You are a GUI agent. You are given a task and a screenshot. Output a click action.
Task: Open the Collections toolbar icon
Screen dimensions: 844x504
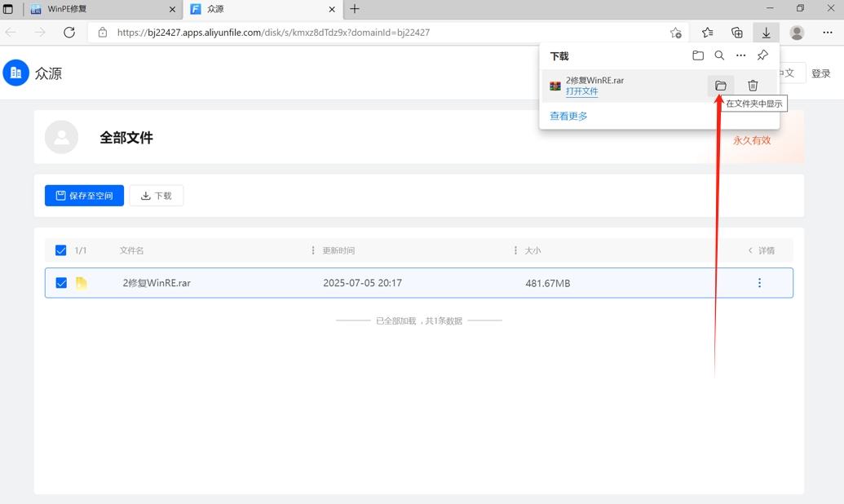736,33
